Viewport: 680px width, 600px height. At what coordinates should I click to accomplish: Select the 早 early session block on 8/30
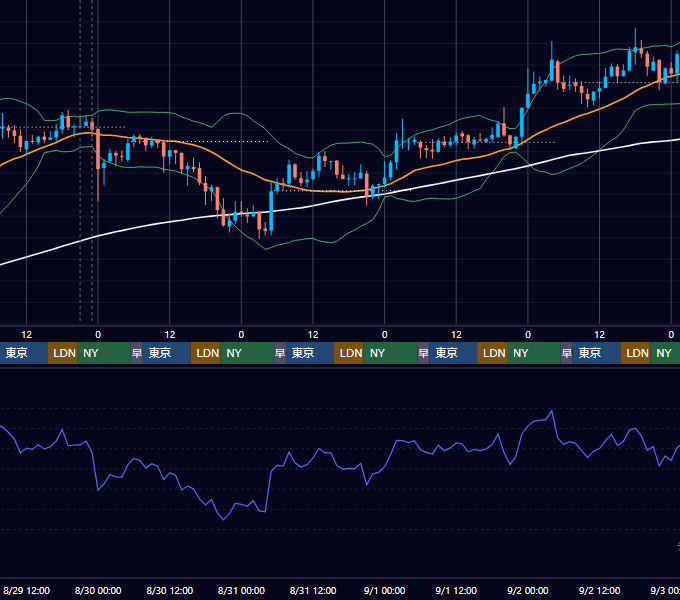[x=137, y=353]
